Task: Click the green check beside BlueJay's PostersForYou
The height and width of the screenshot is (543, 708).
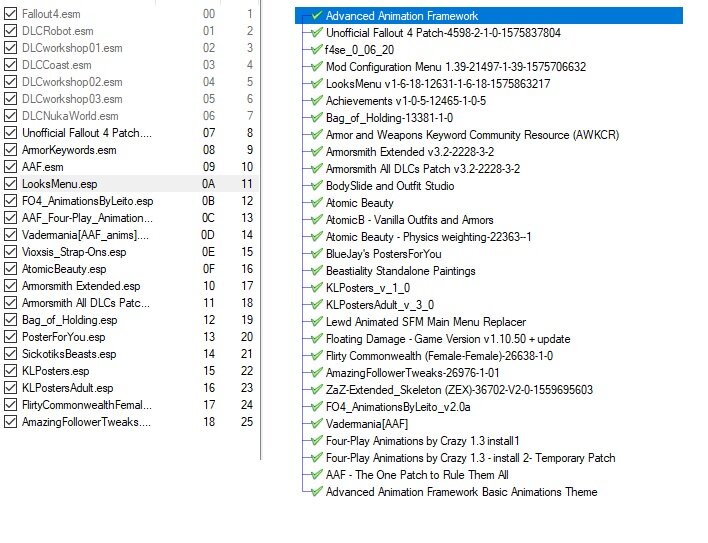Action: pos(317,254)
